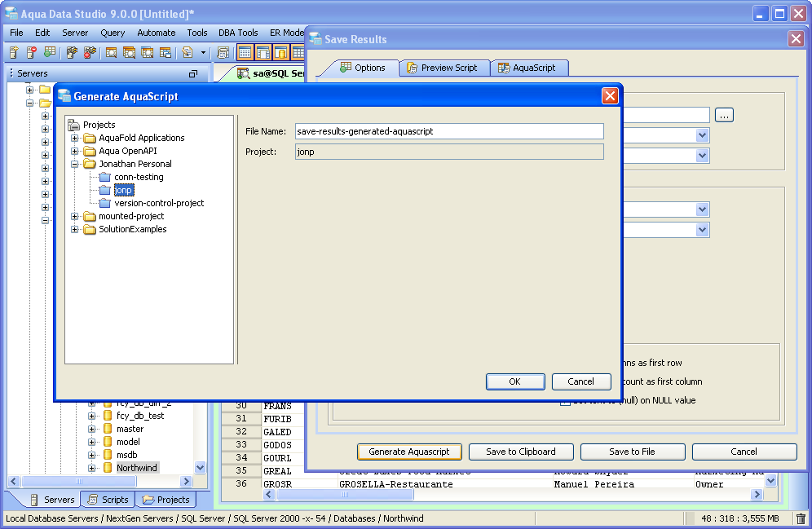Click the scroll-shaped script toolbar icon
The image size is (812, 529).
(x=223, y=52)
